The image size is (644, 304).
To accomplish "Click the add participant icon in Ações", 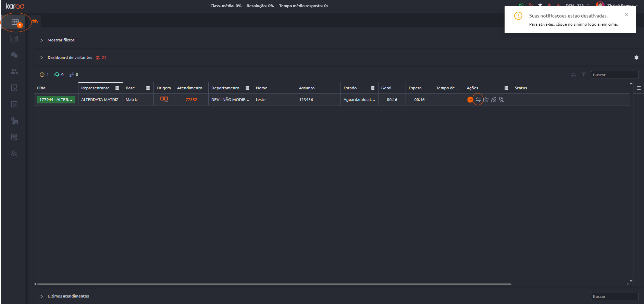I will (x=501, y=100).
